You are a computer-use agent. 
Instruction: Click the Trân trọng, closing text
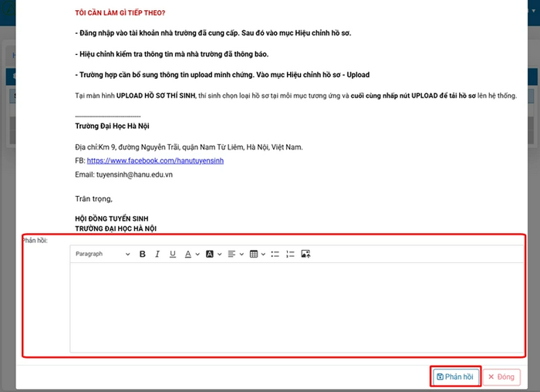point(93,199)
